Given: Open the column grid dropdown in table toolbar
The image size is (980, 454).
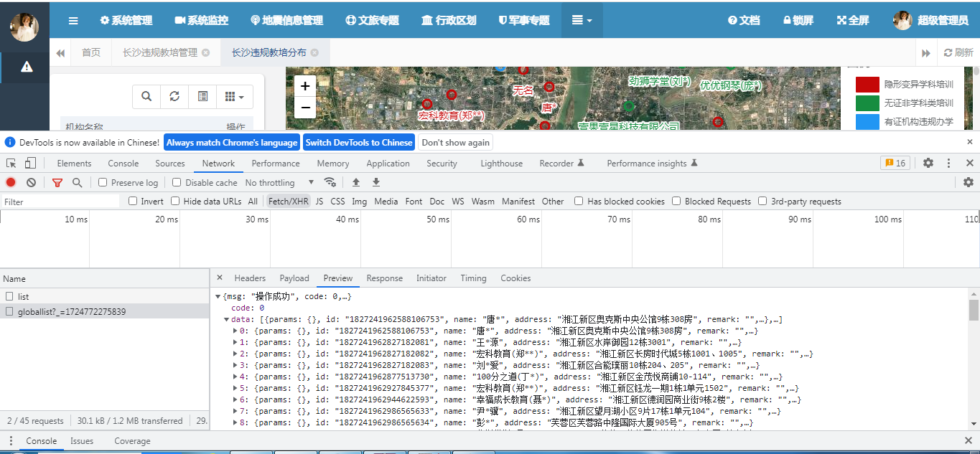Looking at the screenshot, I should coord(235,96).
